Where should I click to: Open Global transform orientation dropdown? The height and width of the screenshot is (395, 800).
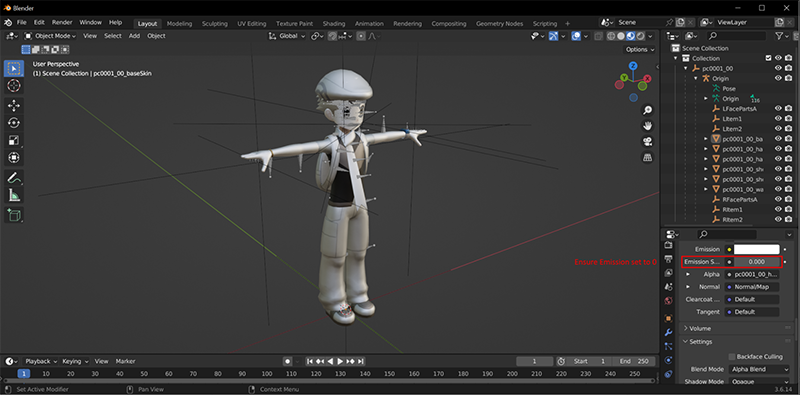pos(288,36)
